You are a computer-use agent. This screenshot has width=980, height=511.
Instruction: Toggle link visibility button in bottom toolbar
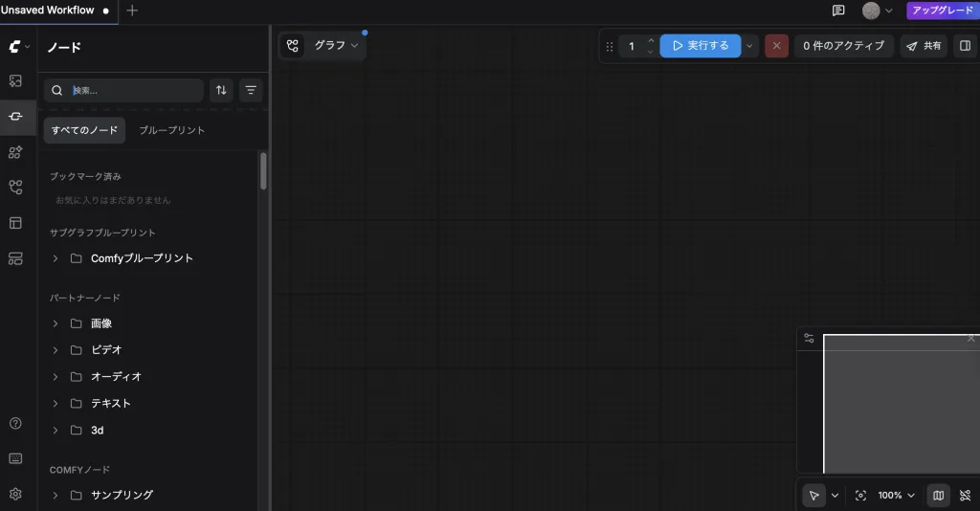[965, 495]
